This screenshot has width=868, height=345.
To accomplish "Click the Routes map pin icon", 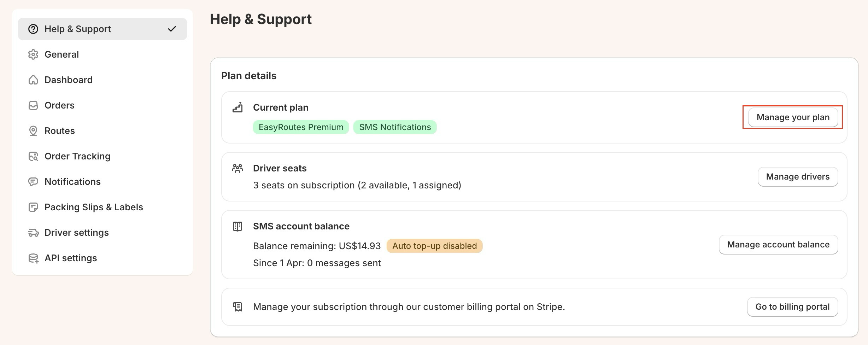I will coord(33,131).
